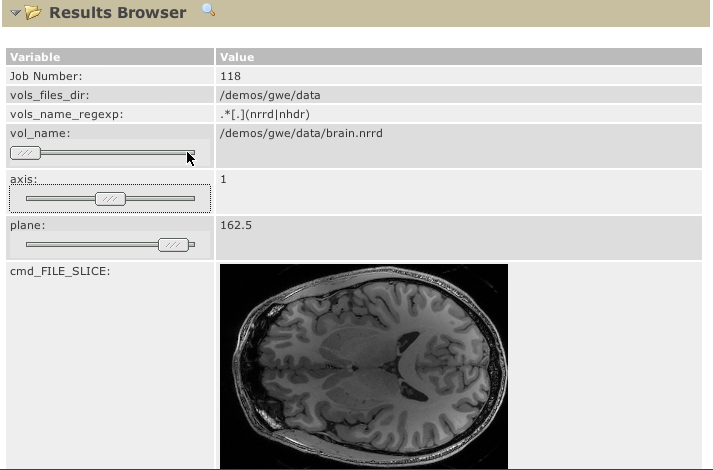Screen dimensions: 713x470
Task: Click the Job Number variable label
Action: (x=45, y=76)
